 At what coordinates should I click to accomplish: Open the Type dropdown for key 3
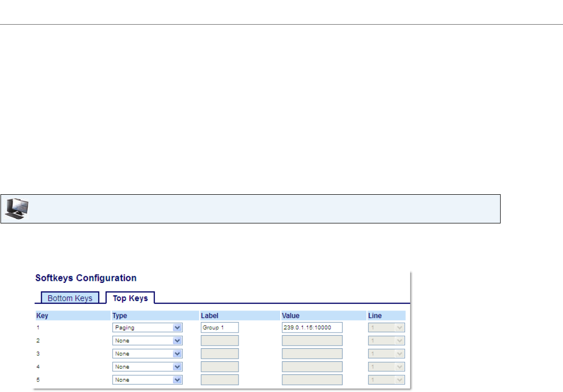(147, 354)
